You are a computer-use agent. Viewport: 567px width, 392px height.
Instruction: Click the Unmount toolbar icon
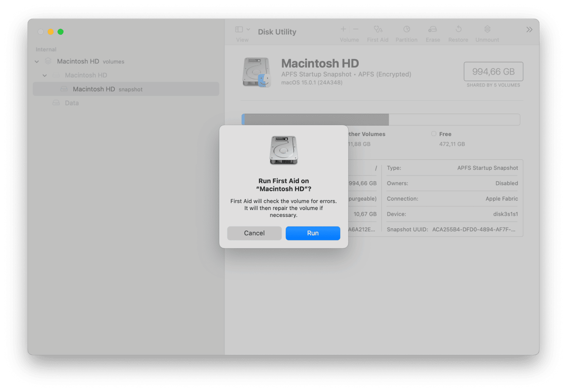point(487,29)
